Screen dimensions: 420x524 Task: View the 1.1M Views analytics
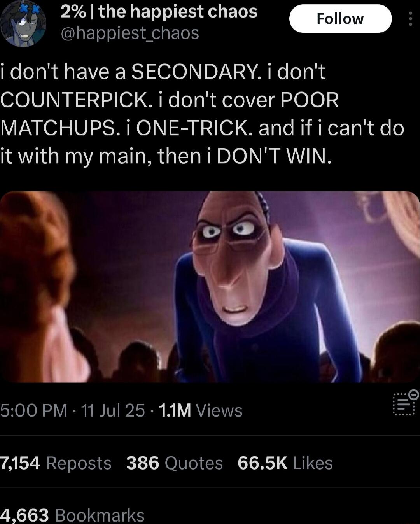pyautogui.click(x=201, y=410)
